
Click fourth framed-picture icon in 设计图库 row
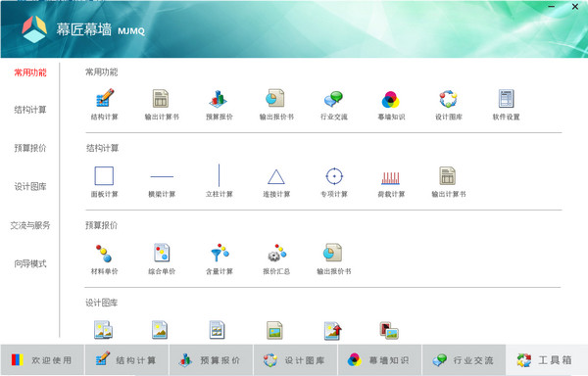point(274,330)
